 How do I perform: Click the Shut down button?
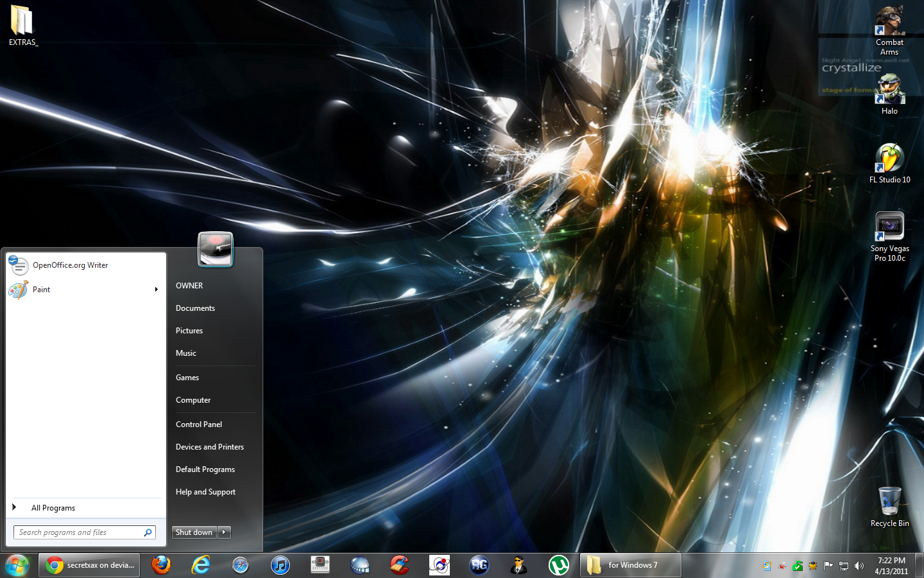[194, 532]
